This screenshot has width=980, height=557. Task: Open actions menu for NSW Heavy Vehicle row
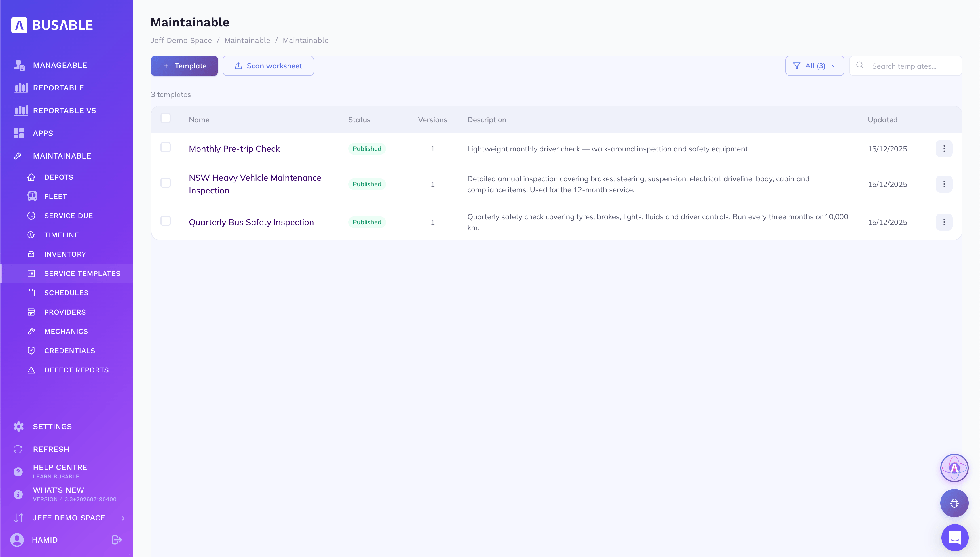pos(944,184)
